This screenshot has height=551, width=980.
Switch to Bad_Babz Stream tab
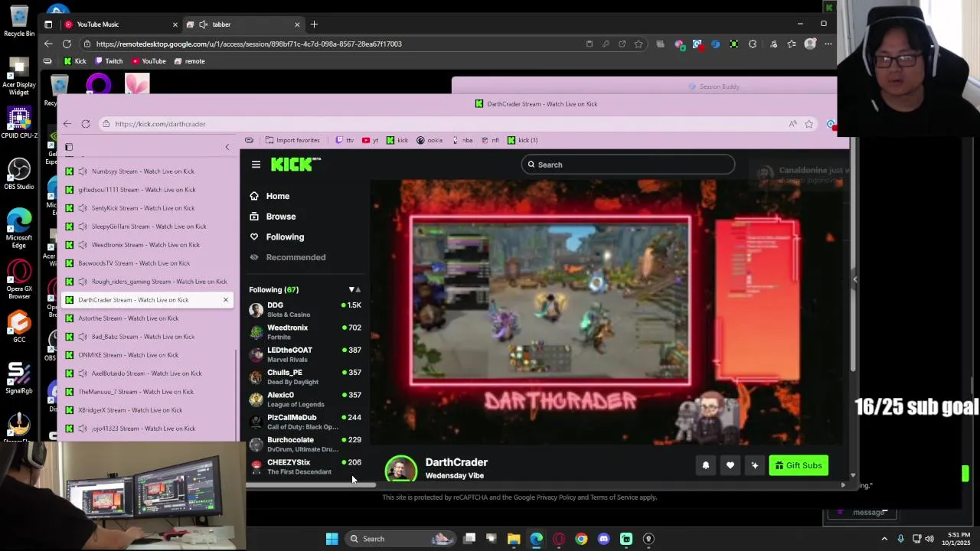click(145, 337)
